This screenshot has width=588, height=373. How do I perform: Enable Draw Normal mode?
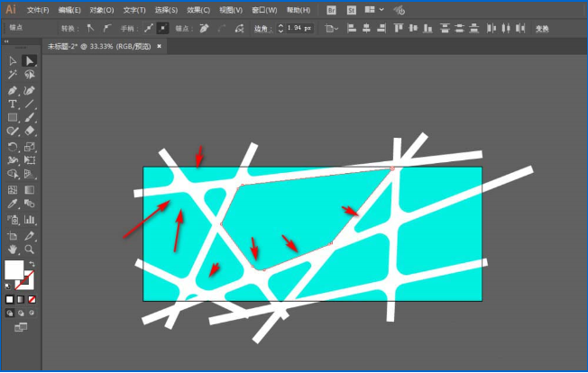pyautogui.click(x=10, y=313)
